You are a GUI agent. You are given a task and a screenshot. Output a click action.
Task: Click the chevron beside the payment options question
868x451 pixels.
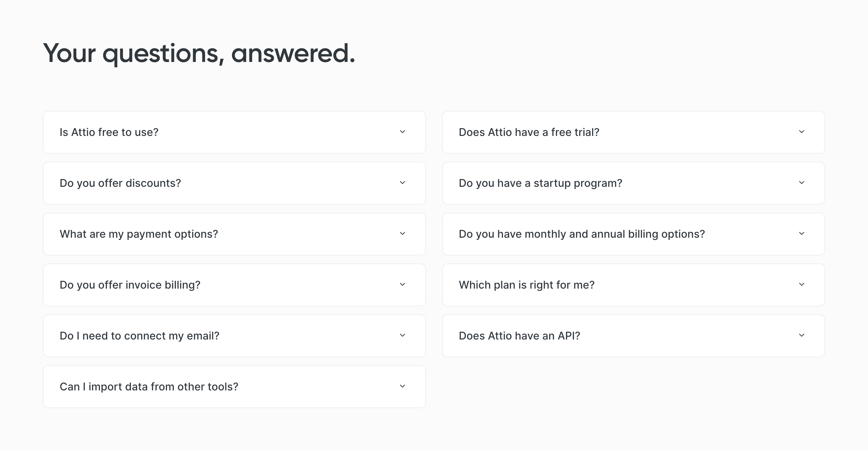tap(402, 234)
